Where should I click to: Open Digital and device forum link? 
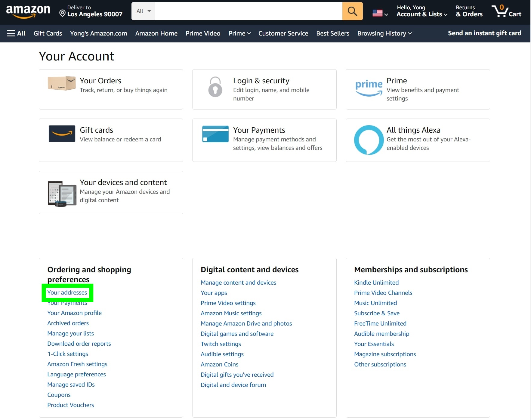(x=233, y=385)
